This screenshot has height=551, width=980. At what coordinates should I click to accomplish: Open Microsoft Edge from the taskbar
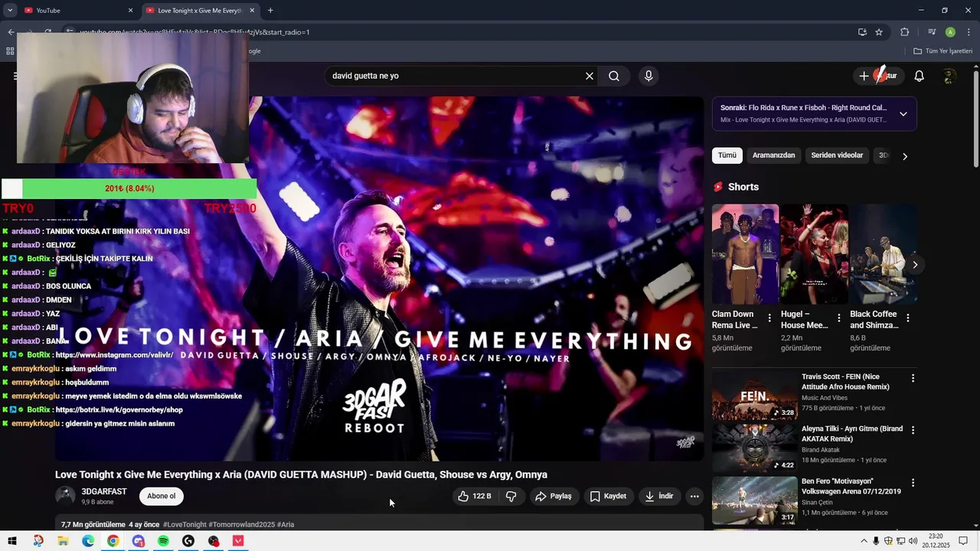(x=88, y=541)
